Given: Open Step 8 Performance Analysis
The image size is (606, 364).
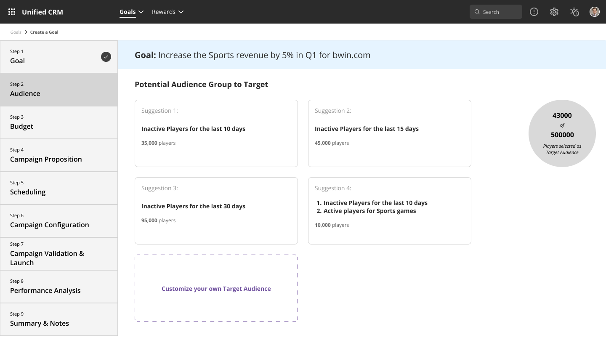Looking at the screenshot, I should [59, 287].
